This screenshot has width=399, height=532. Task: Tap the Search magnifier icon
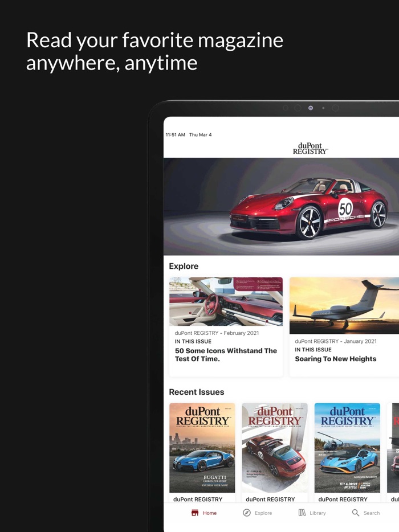[356, 513]
